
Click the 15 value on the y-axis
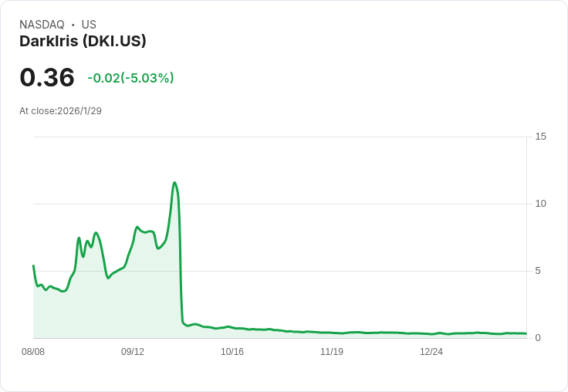point(540,137)
